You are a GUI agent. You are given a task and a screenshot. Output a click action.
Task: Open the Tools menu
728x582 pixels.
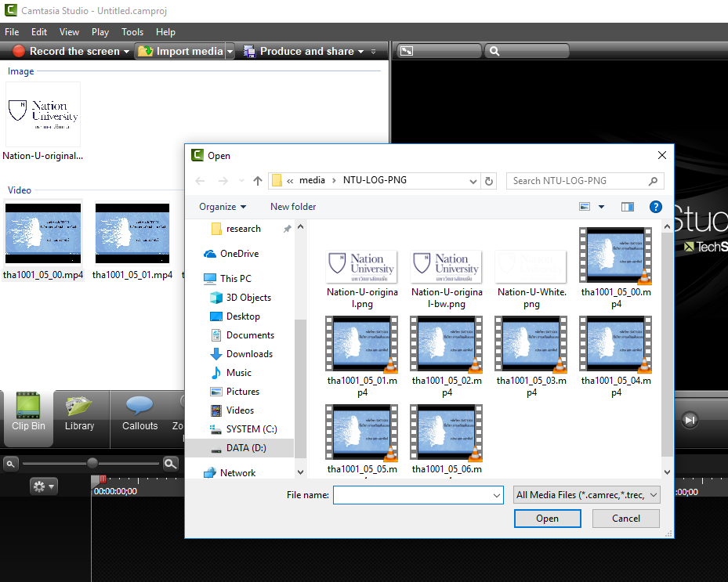(x=132, y=32)
